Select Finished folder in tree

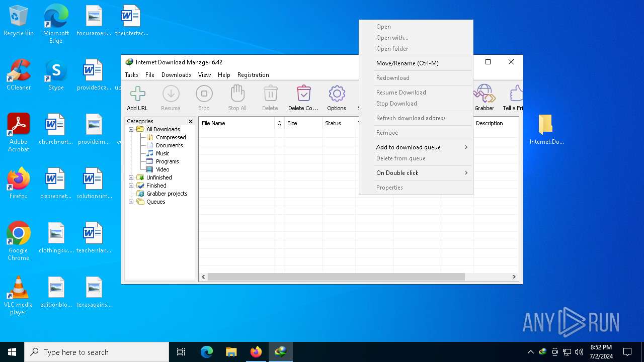(156, 186)
